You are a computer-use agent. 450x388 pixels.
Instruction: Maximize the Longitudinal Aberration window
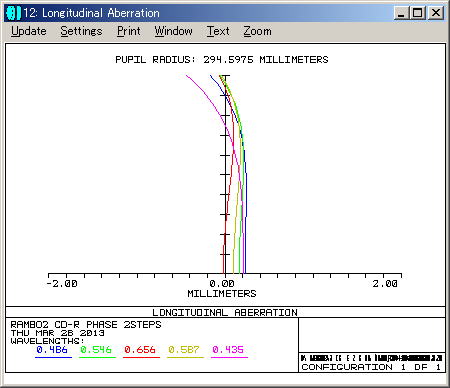pyautogui.click(x=417, y=13)
